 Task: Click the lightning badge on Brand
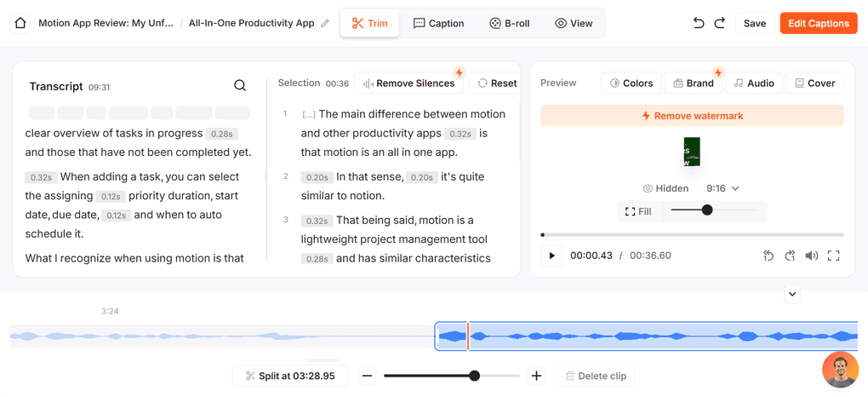[718, 72]
